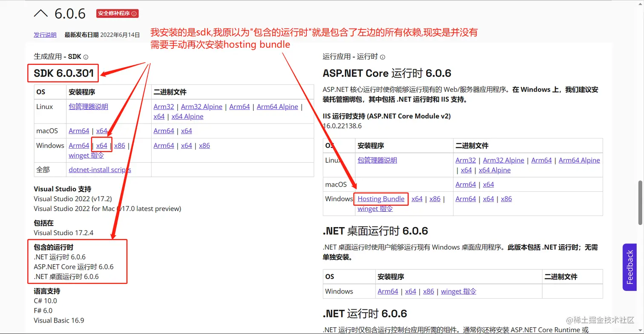Open the Feedback side panel
Viewport: 644px width, 334px height.
click(630, 267)
